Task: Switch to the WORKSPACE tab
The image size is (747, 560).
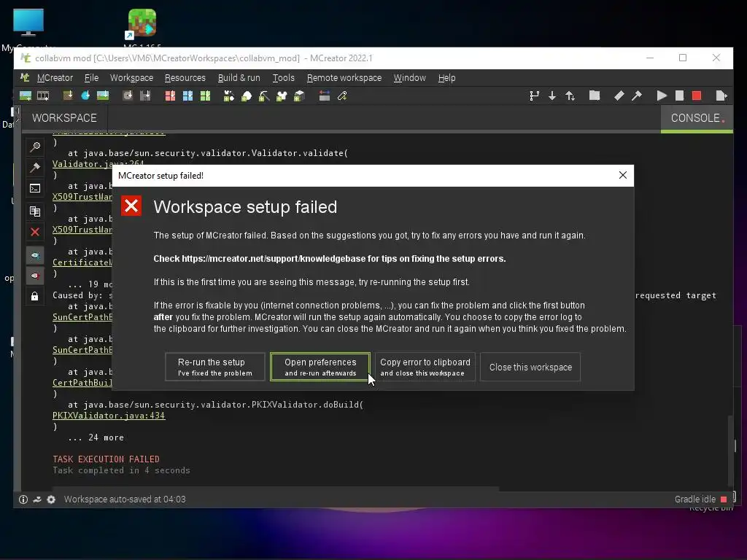Action: [x=64, y=117]
